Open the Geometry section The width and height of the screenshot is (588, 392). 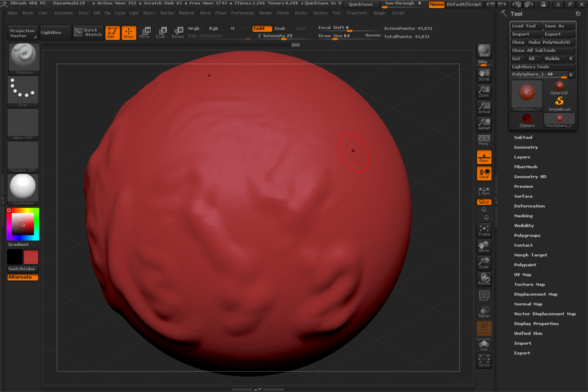[x=525, y=147]
